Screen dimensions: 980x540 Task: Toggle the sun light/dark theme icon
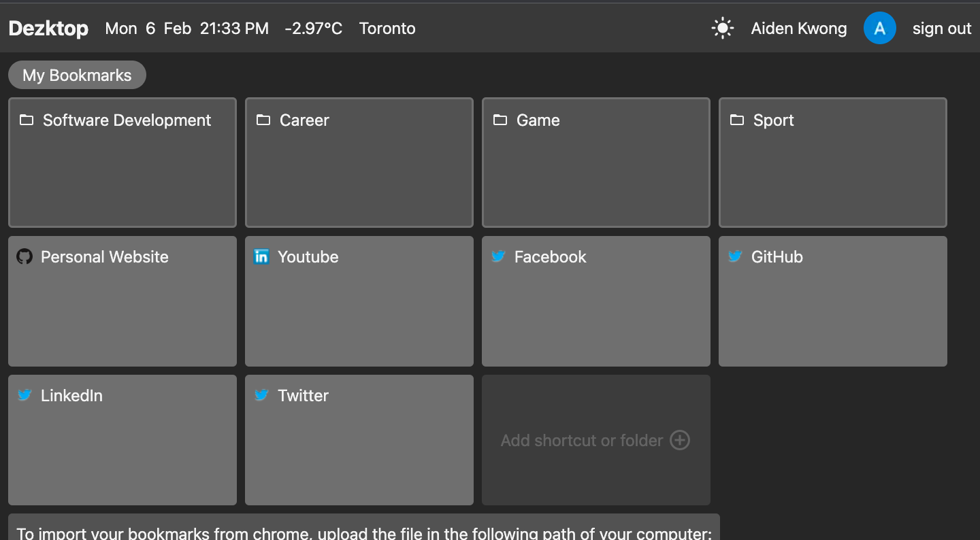722,29
